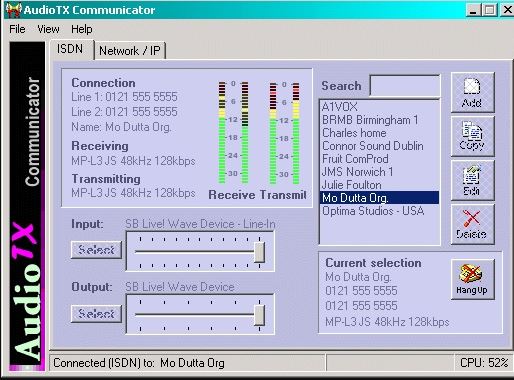
Task: Click the SB Live! Wave Device - Line-In label
Action: (x=200, y=224)
